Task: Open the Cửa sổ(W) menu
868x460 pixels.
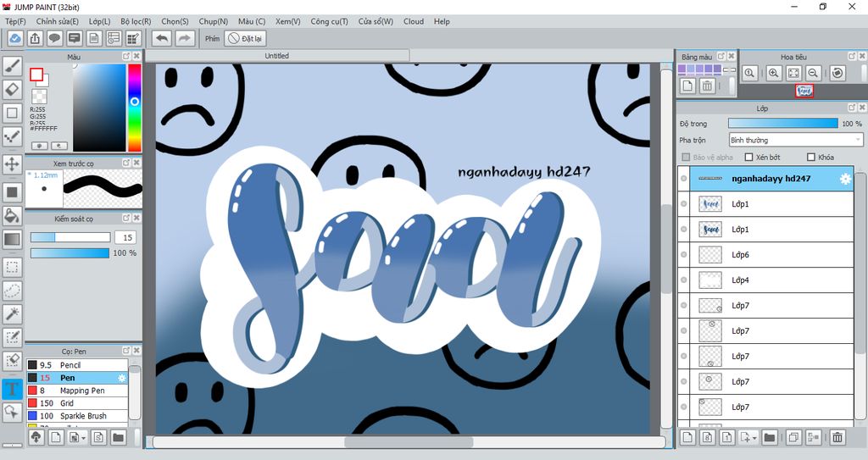Action: (x=376, y=21)
